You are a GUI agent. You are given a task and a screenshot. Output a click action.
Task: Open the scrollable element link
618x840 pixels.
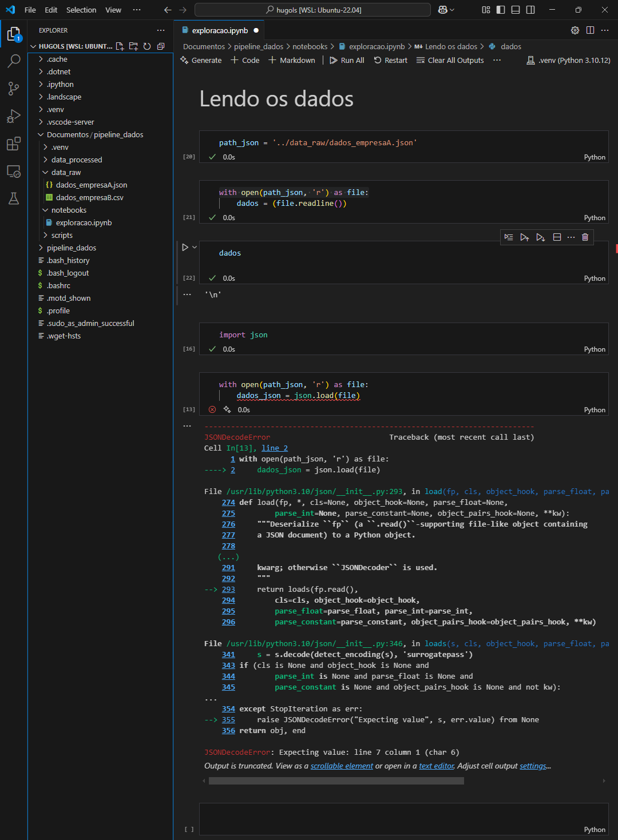coord(342,766)
